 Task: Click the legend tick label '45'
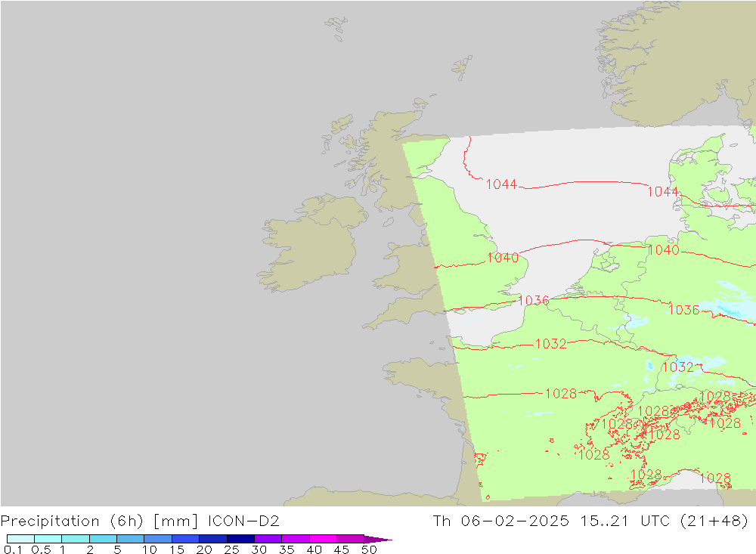click(x=342, y=549)
